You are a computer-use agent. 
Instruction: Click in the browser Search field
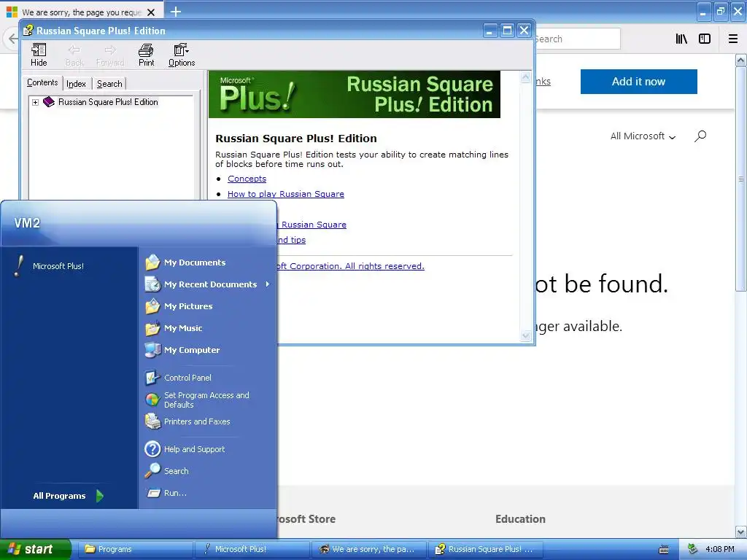coord(578,39)
